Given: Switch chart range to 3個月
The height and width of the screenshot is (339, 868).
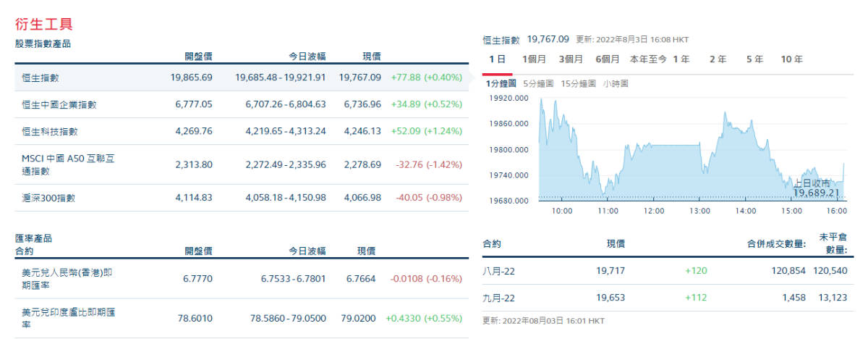Looking at the screenshot, I should 571,59.
